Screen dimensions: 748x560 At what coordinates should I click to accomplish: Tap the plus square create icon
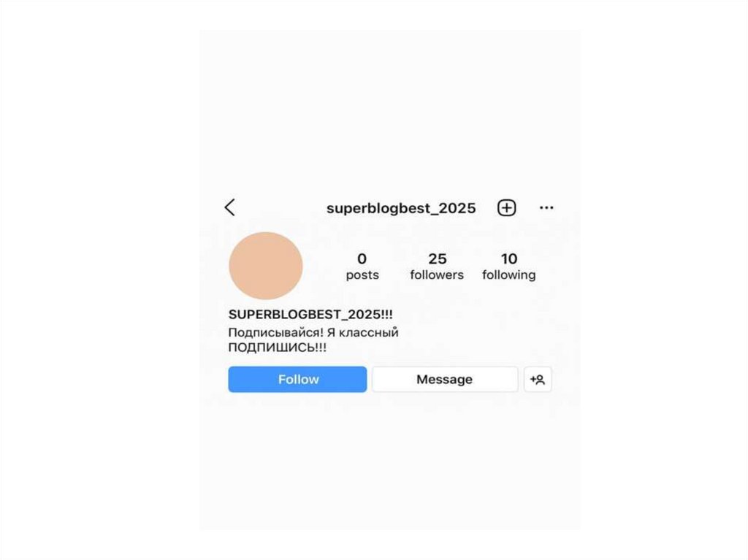point(507,207)
